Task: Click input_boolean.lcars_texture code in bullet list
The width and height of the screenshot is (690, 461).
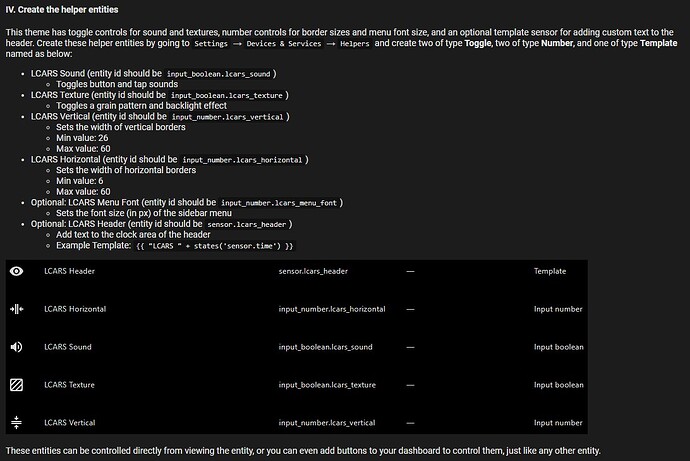Action: click(227, 95)
